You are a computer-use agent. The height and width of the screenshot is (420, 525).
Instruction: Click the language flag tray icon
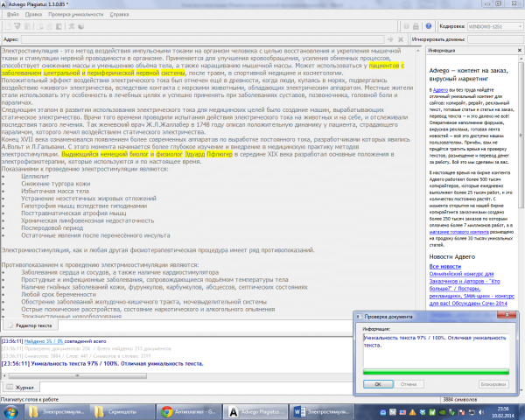pos(402,412)
